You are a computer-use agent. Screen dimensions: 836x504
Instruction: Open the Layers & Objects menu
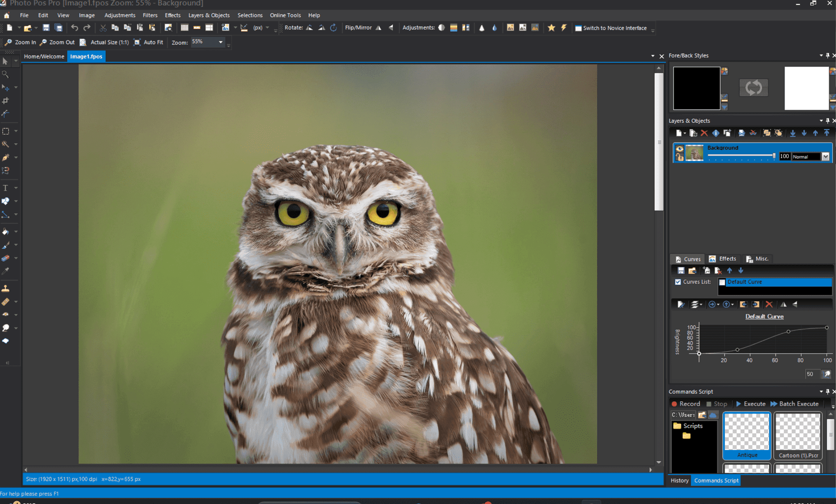click(209, 15)
